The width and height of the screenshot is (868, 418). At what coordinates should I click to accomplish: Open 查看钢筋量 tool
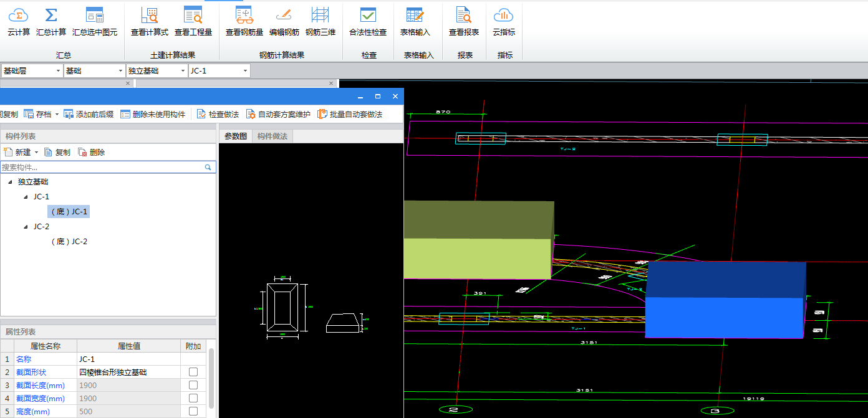pyautogui.click(x=244, y=22)
